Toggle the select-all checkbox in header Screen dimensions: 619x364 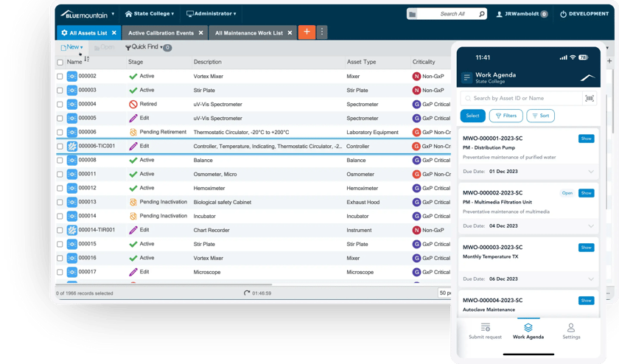(x=60, y=63)
